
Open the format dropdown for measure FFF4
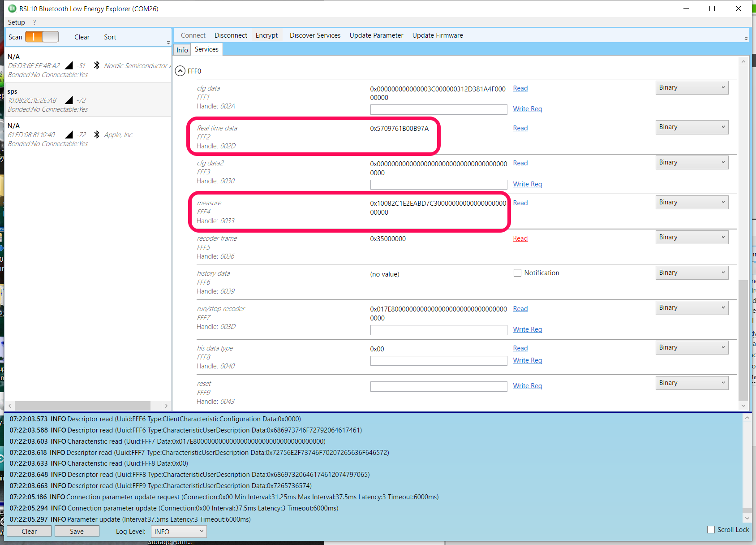[x=692, y=202]
